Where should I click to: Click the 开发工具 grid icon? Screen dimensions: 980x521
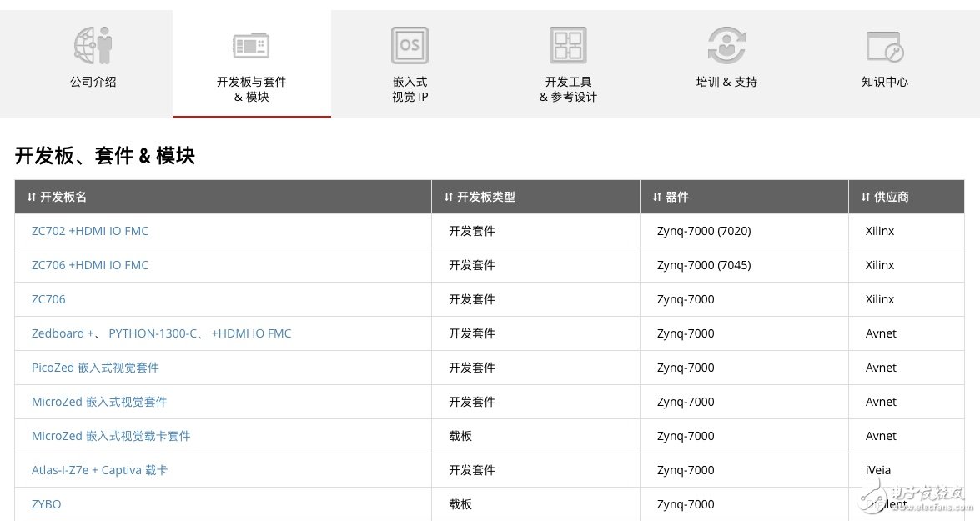click(568, 45)
